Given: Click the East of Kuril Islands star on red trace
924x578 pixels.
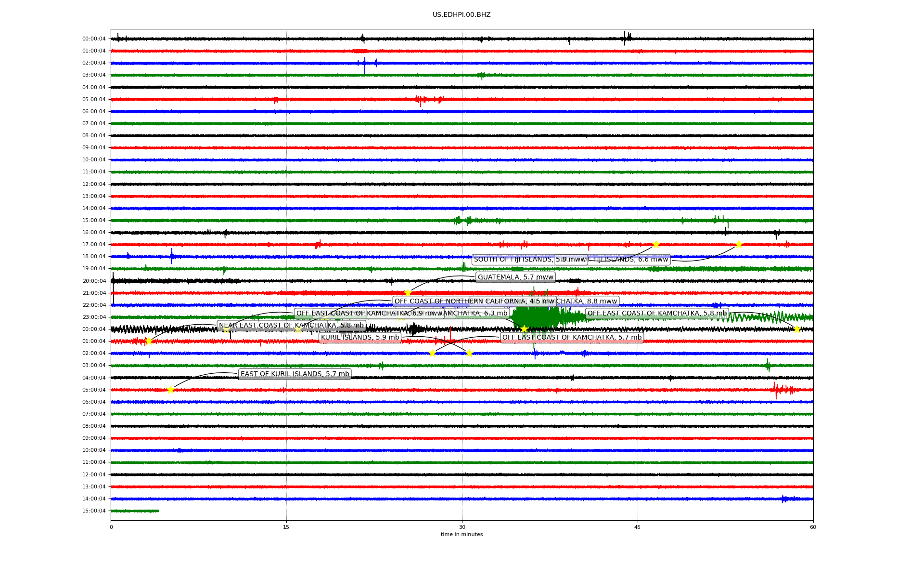Looking at the screenshot, I should [170, 390].
